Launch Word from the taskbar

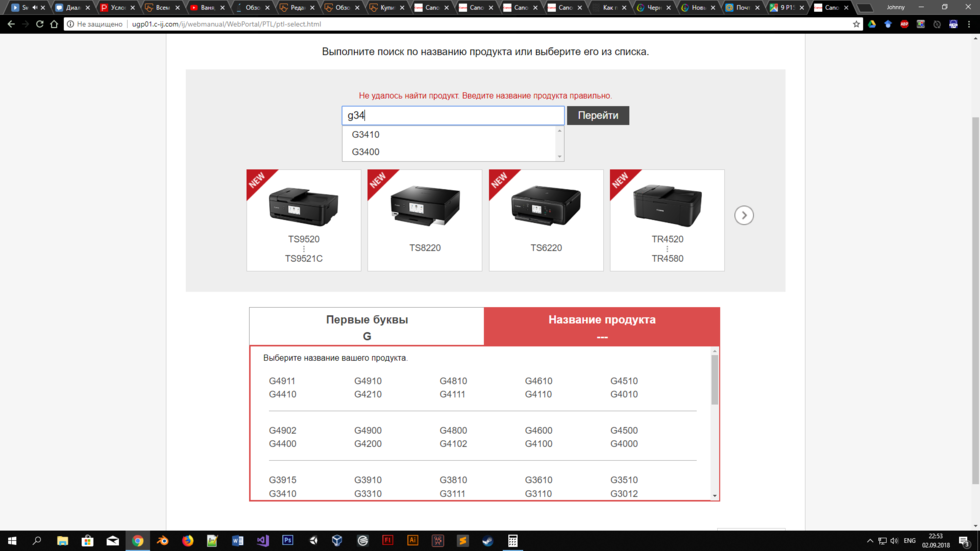[237, 541]
